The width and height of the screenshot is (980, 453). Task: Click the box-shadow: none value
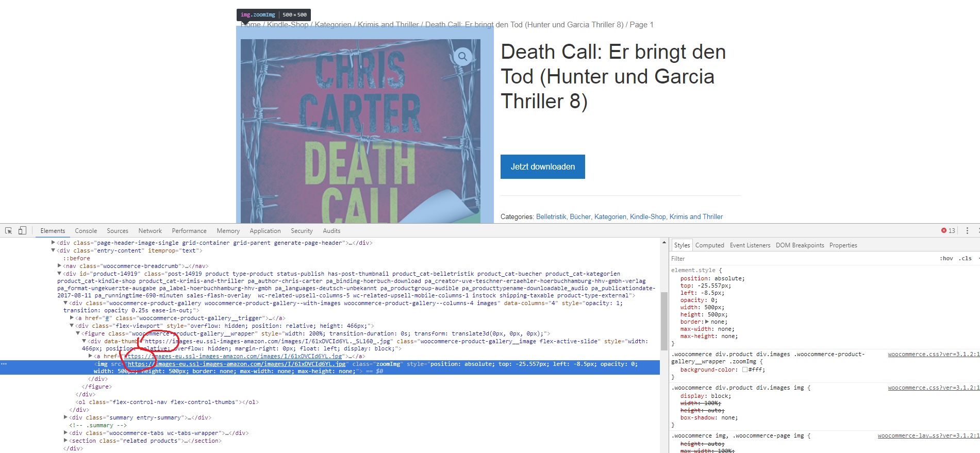(728, 418)
